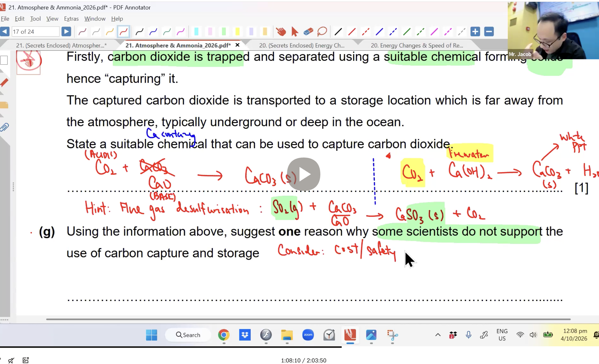The image size is (599, 364).
Task: Show hidden system tray icons chevron
Action: (438, 335)
